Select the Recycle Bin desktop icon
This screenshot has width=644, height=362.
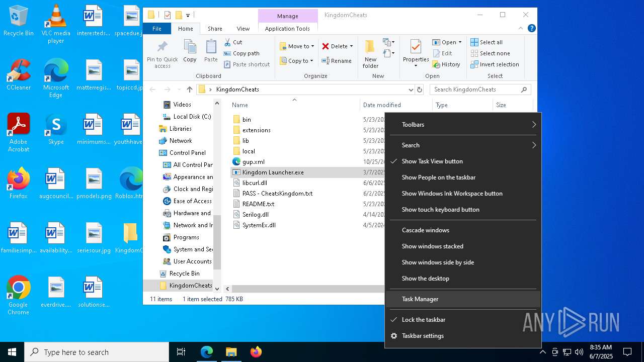(19, 21)
